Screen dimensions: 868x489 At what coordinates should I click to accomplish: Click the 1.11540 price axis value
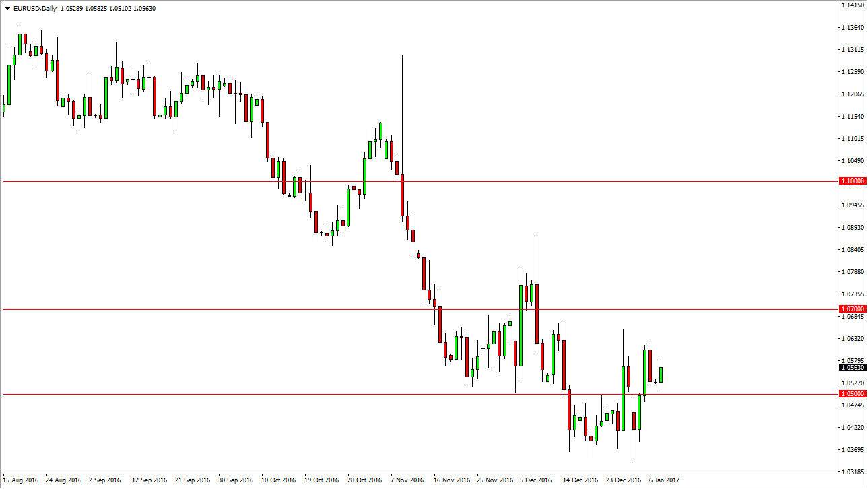coord(853,117)
